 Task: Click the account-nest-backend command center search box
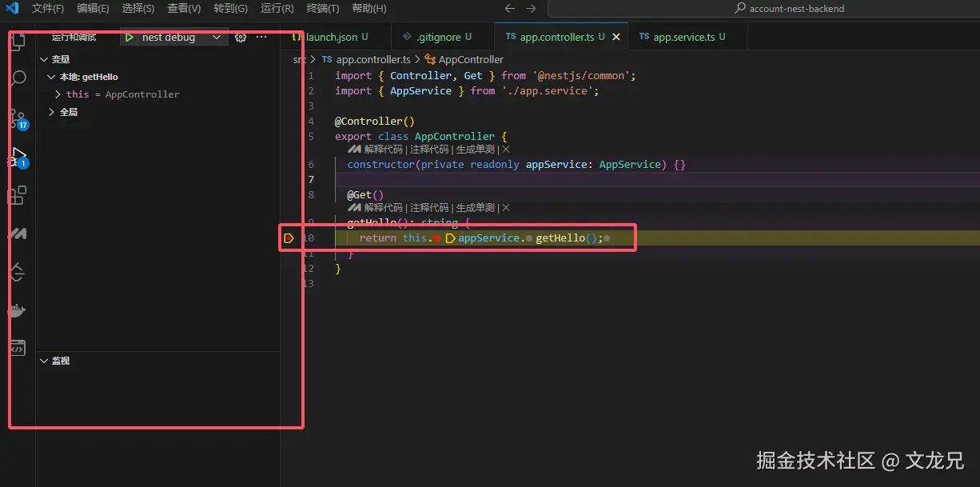pyautogui.click(x=763, y=9)
